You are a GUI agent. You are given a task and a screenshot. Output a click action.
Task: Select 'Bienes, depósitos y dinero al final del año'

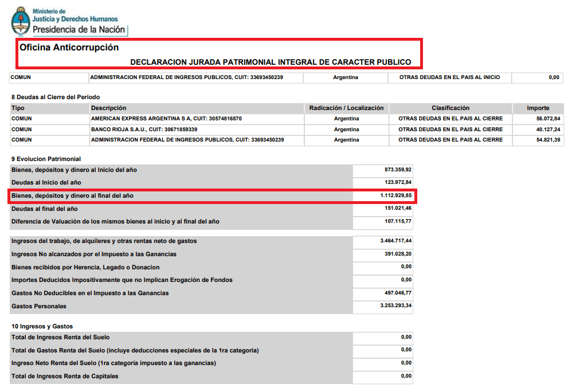72,196
